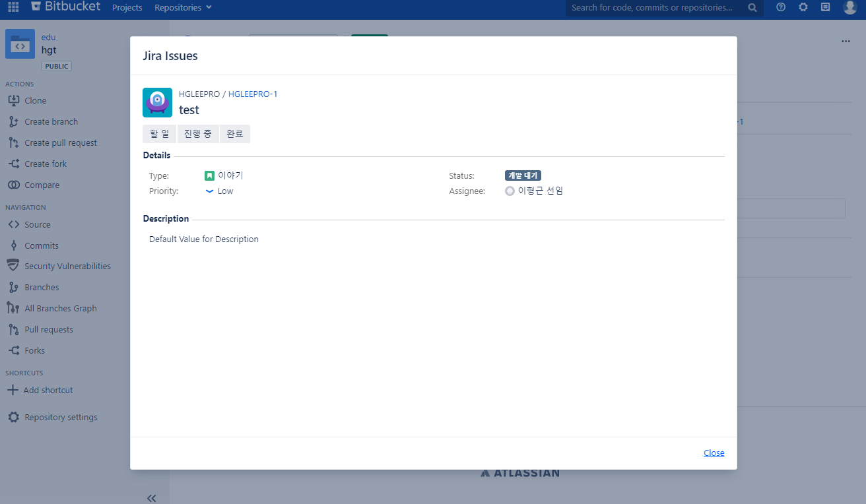Image resolution: width=866 pixels, height=504 pixels.
Task: Click the Source code icon
Action: point(13,224)
